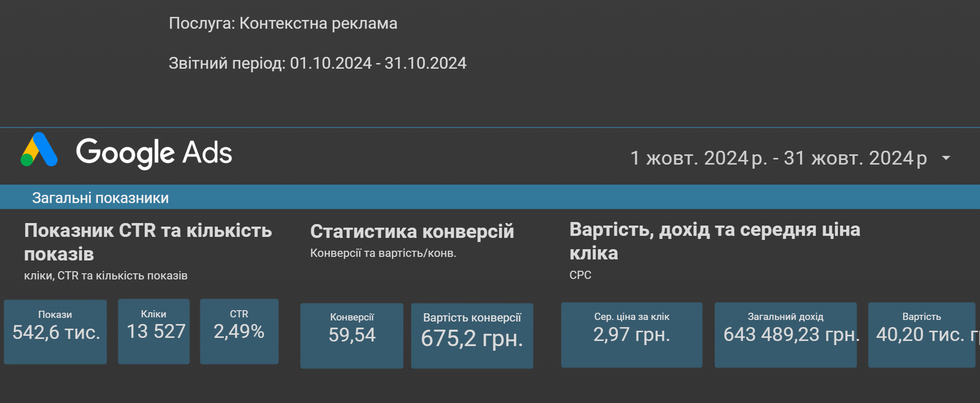Select the Статистика конверсій heading
This screenshot has width=980, height=403.
(x=412, y=231)
